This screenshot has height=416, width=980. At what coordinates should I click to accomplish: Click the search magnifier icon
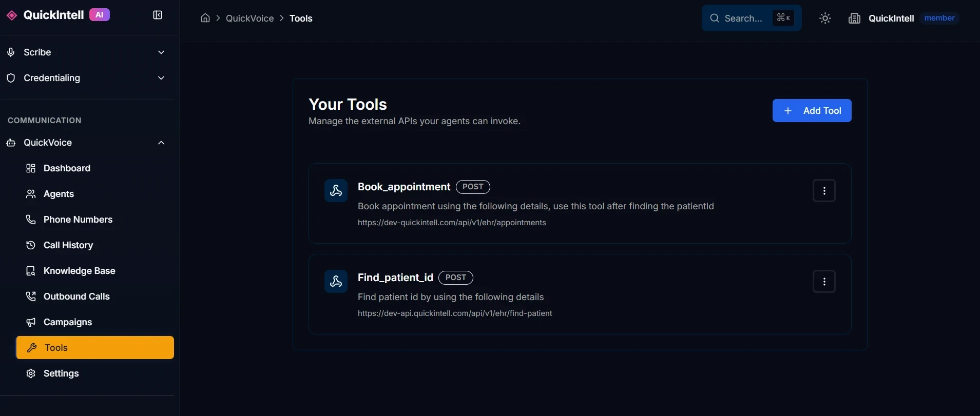[x=715, y=18]
